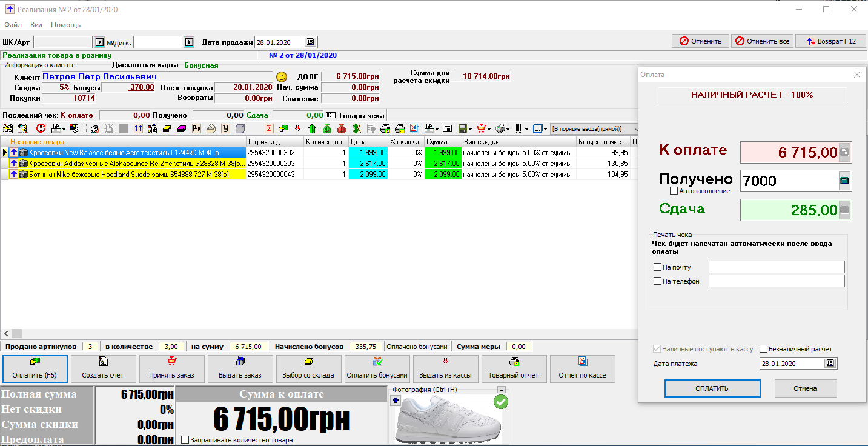Viewport: 868px width, 446px height.
Task: Check the 'На почту' receipt option
Action: 657,267
